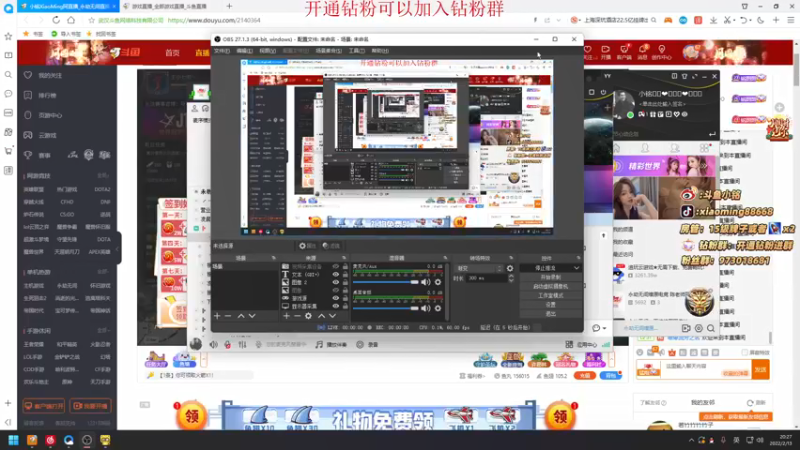Viewport: 800px width, 450px height.
Task: Open the OBS 编辑(E) menu
Action: [x=244, y=51]
